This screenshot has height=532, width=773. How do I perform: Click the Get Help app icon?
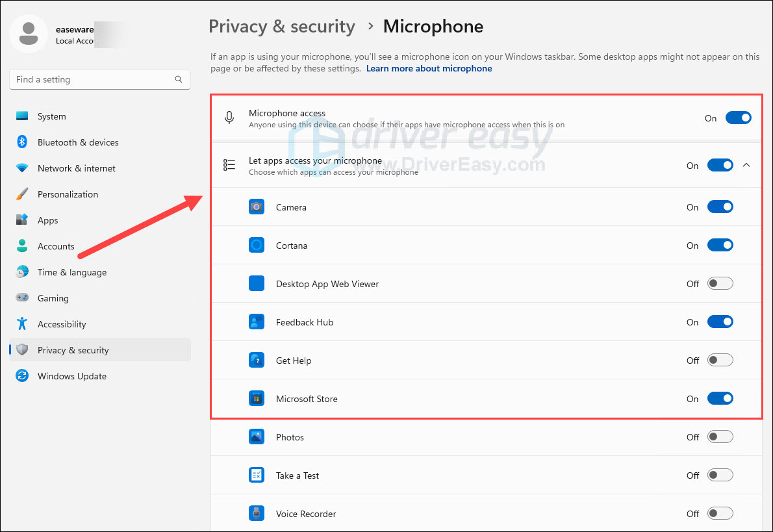coord(257,361)
